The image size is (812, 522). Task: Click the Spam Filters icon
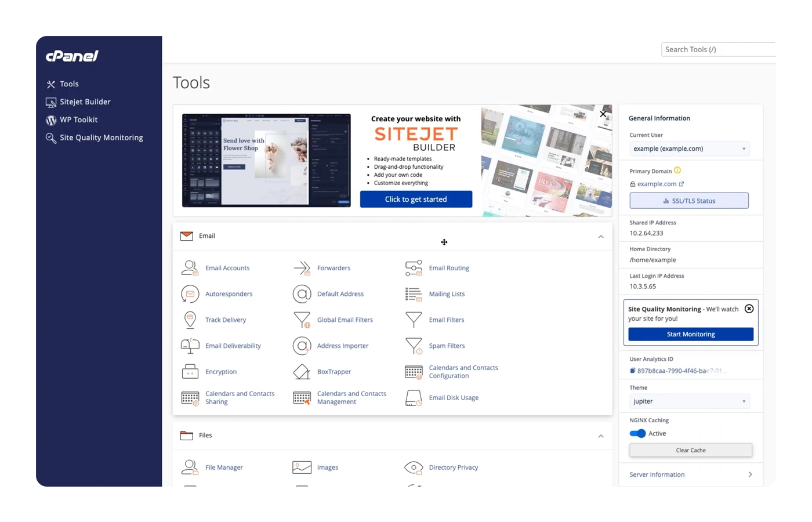414,346
